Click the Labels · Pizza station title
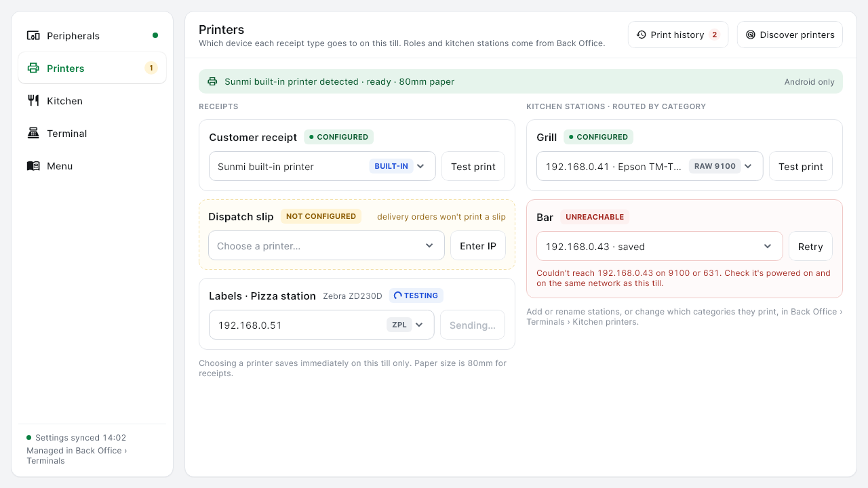Screen dimensions: 868x488 (262, 296)
